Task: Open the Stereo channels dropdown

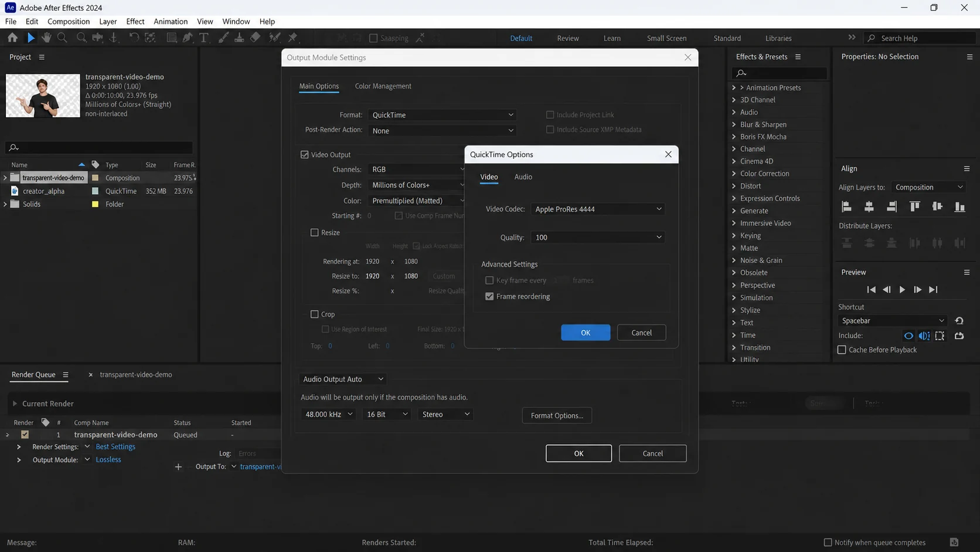Action: (x=445, y=415)
